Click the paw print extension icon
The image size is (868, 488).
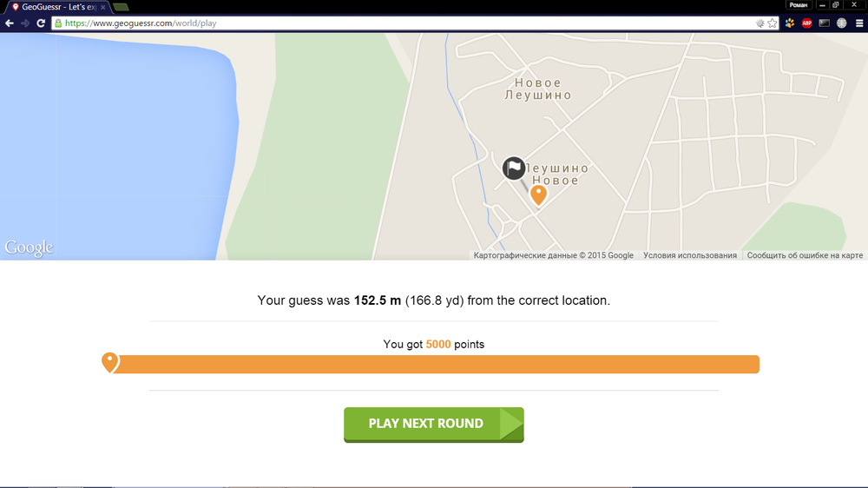tap(789, 23)
